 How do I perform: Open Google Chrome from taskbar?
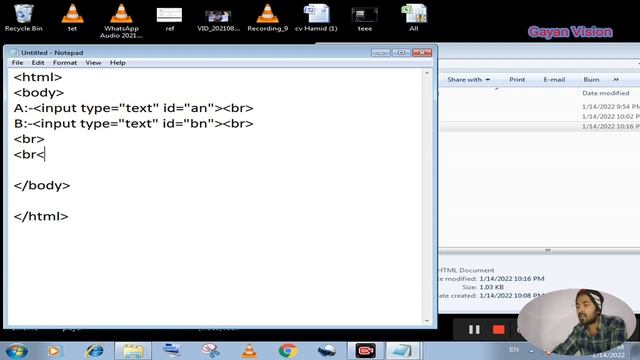(x=288, y=351)
